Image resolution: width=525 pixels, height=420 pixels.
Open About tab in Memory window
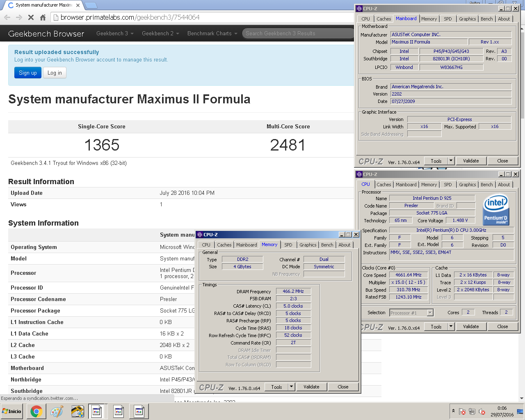click(x=345, y=245)
